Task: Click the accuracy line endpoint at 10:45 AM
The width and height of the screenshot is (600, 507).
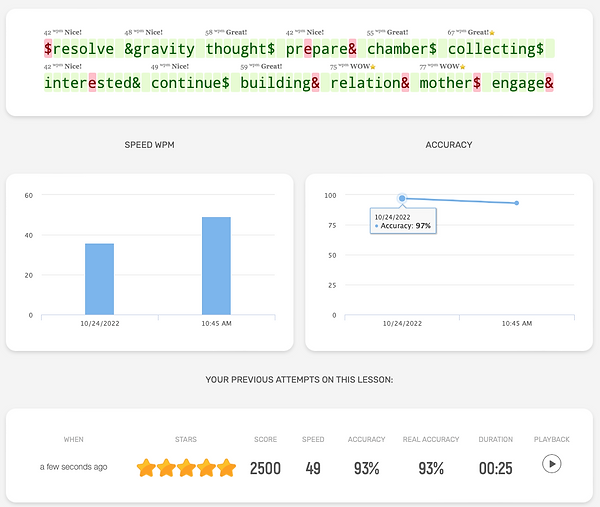Action: click(517, 203)
